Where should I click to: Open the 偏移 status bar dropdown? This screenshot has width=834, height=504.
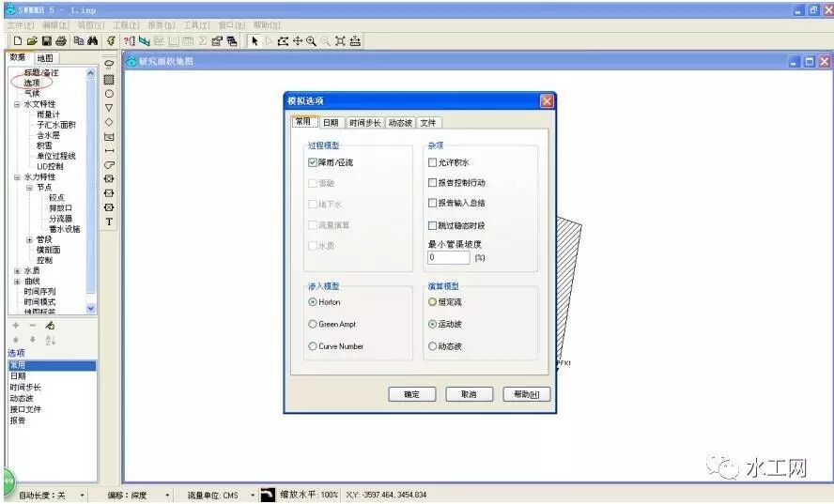tap(167, 495)
